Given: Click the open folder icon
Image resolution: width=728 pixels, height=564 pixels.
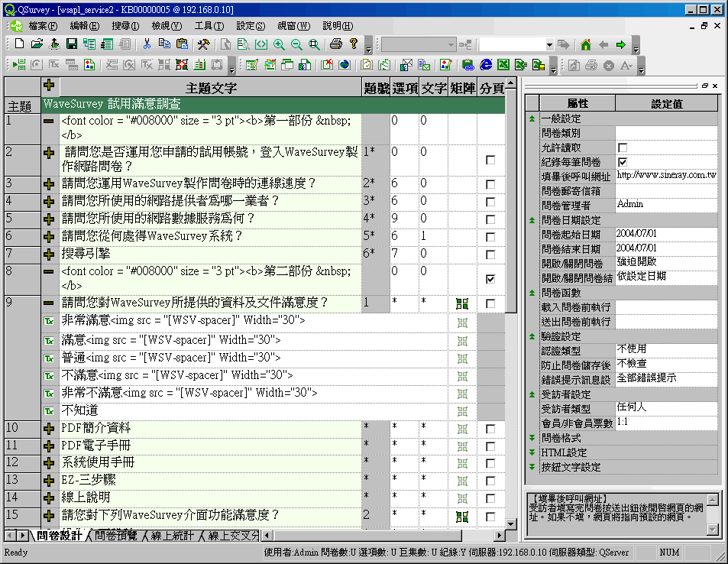Looking at the screenshot, I should point(37,44).
